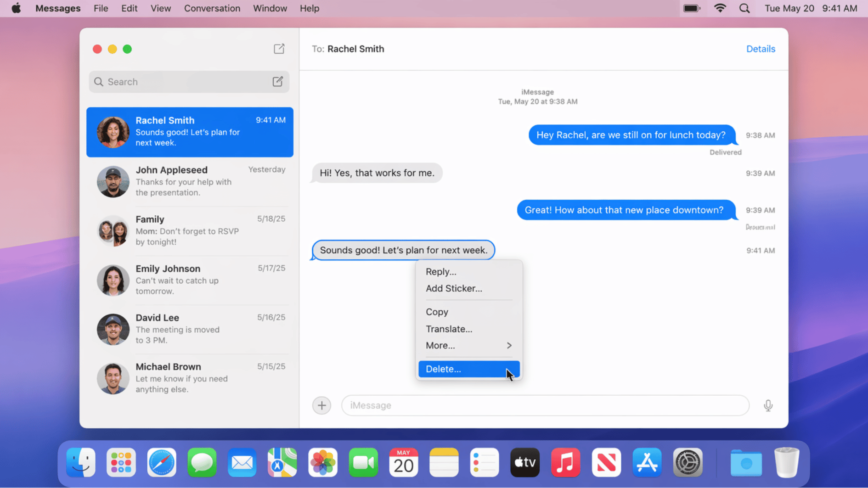The width and height of the screenshot is (868, 488).
Task: Open Notes from the Dock
Action: [444, 462]
